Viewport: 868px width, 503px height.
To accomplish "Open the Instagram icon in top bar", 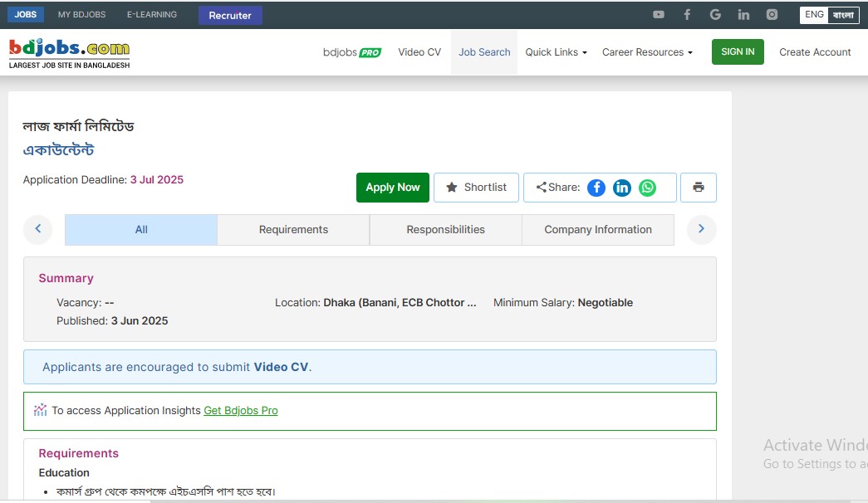I will 772,14.
